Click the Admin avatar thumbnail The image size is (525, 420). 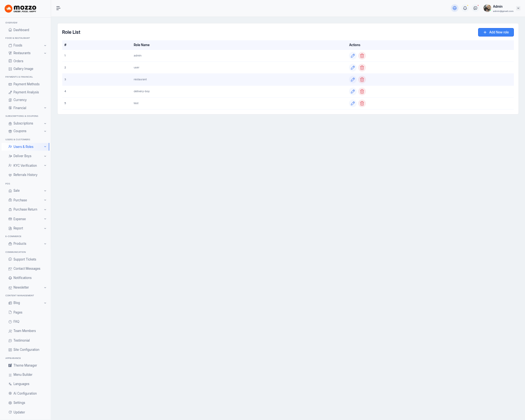[x=487, y=8]
